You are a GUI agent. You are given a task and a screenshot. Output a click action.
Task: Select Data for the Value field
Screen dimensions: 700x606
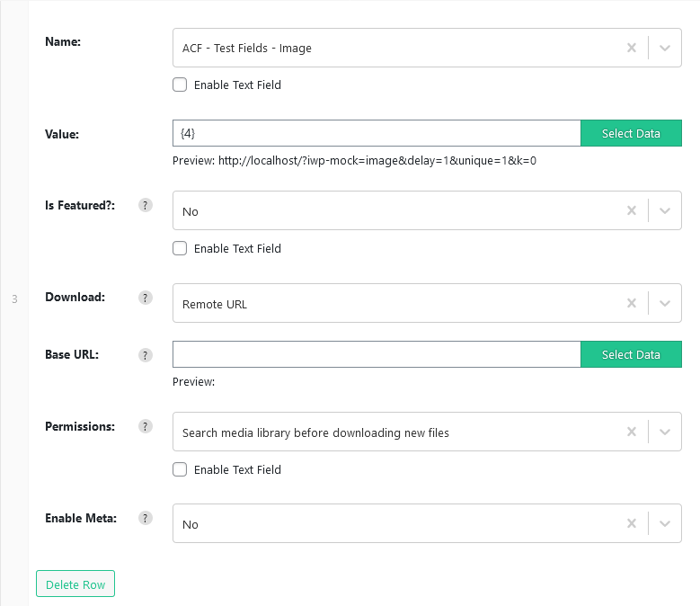point(631,133)
